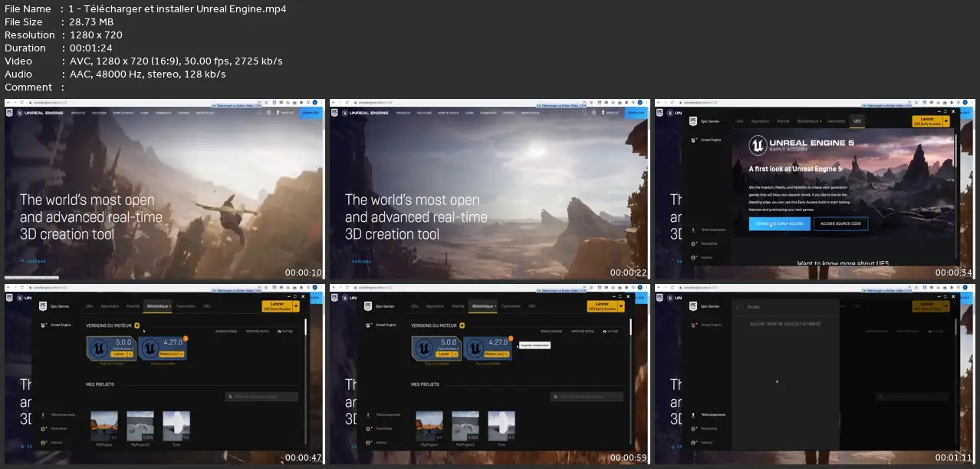Select Twinmotion tab in 00:00:34 frame
This screenshot has height=469, width=980.
point(836,121)
